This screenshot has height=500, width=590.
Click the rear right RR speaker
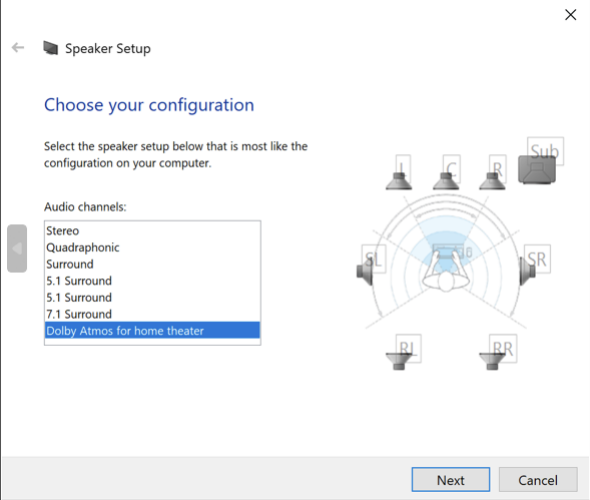point(493,361)
